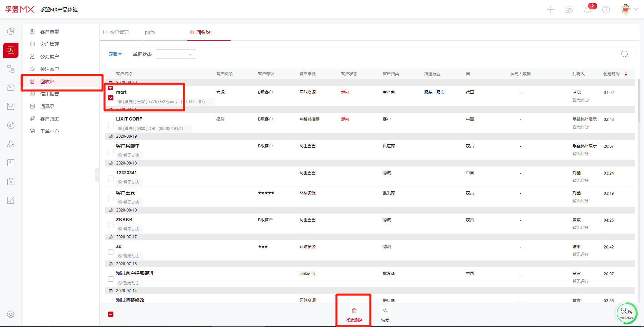Uncheck the mart customer checkbox
This screenshot has height=327, width=644.
111,98
